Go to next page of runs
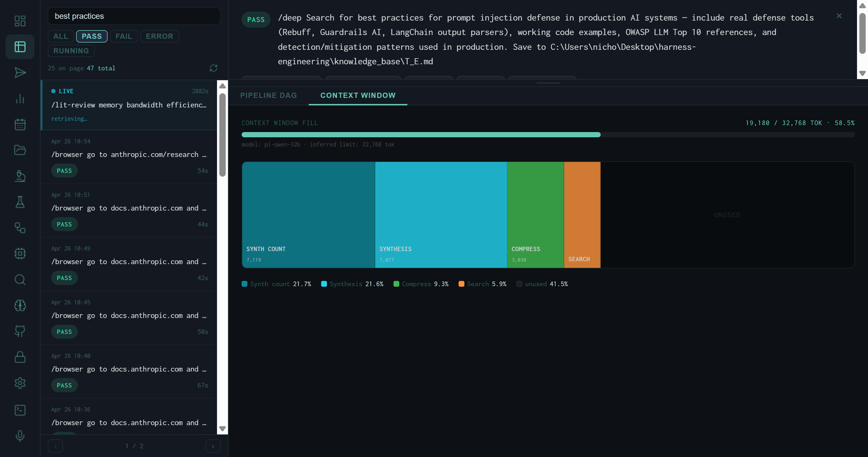This screenshot has width=868, height=457. 213,446
